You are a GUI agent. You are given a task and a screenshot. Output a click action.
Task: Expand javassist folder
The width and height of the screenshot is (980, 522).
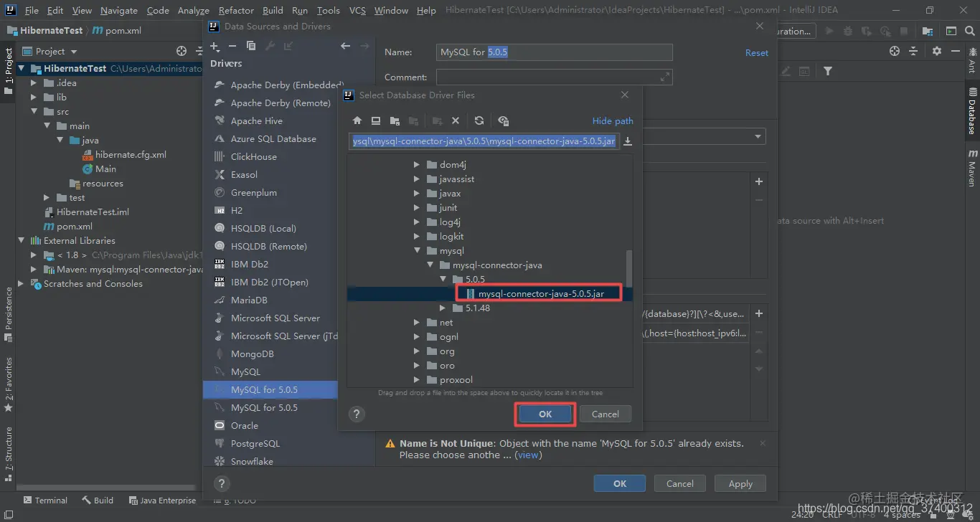click(x=417, y=179)
